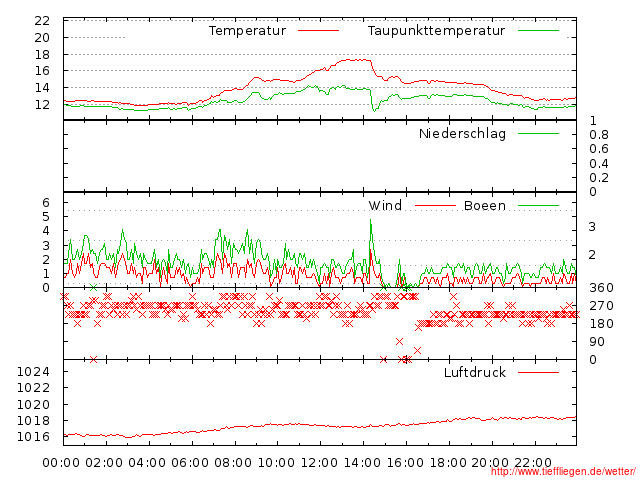Click the 18 temperature axis value
This screenshot has height=480, width=640.
pos(42,54)
